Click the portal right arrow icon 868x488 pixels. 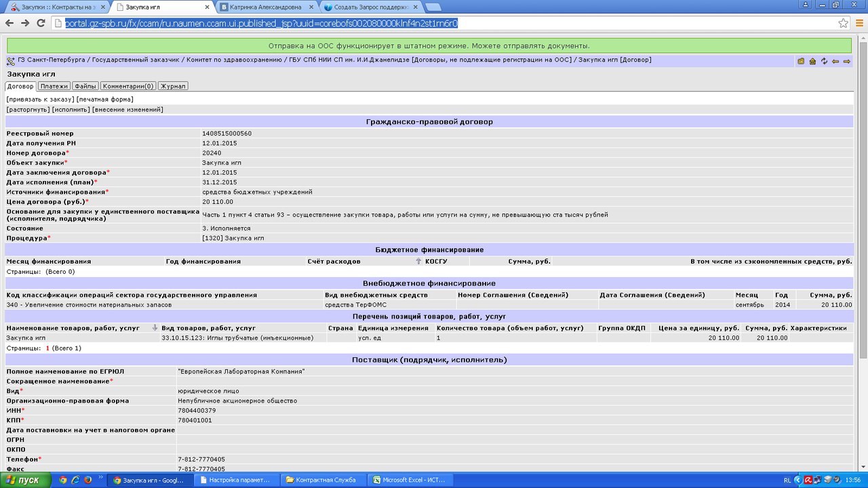tap(846, 61)
